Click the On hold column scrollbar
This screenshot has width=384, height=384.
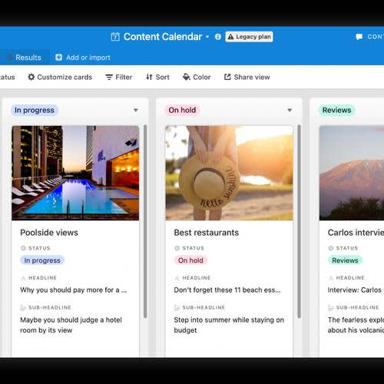[299, 222]
